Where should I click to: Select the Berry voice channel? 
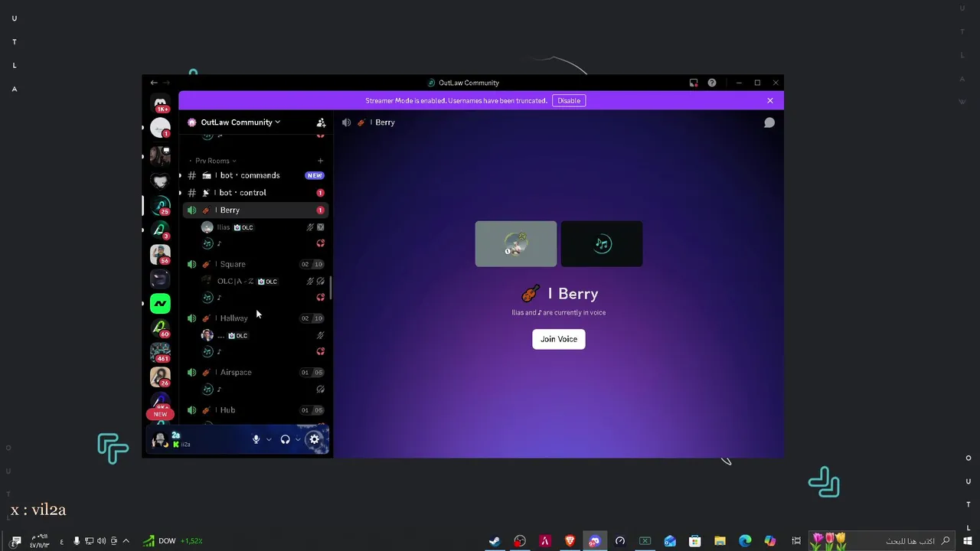256,210
